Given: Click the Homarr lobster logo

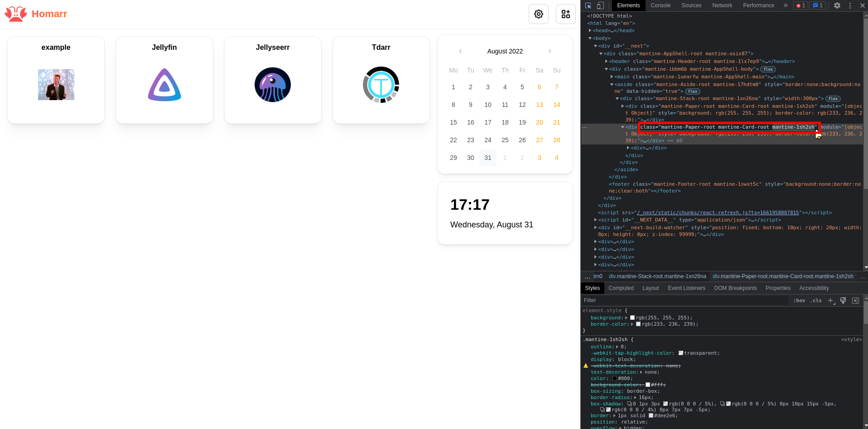Looking at the screenshot, I should (16, 14).
